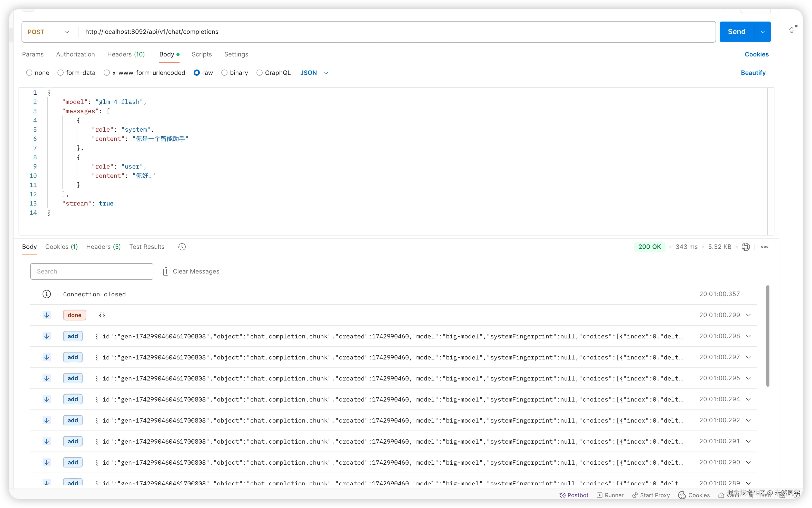Open Runner from status bar
812x508 pixels.
(x=610, y=495)
